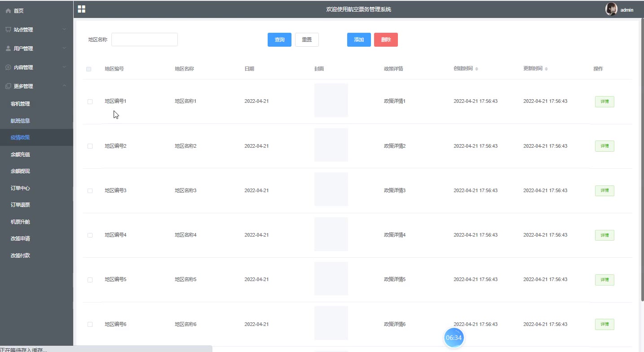The image size is (644, 352).
Task: Open 航班信息 menu item
Action: click(20, 121)
